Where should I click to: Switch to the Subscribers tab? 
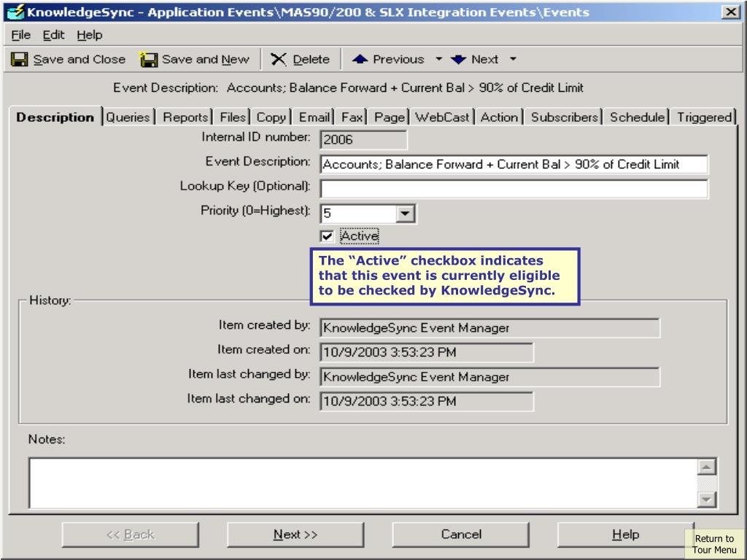(x=565, y=117)
